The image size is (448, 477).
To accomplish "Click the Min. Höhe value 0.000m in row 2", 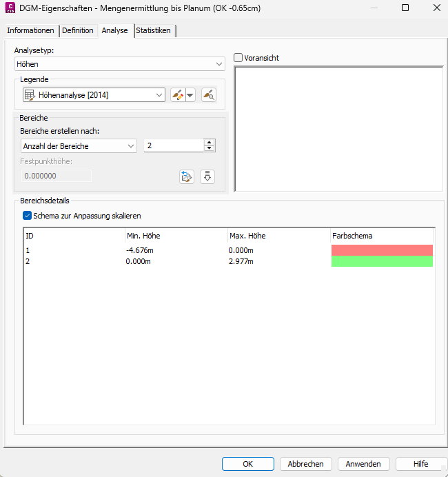I will 138,261.
